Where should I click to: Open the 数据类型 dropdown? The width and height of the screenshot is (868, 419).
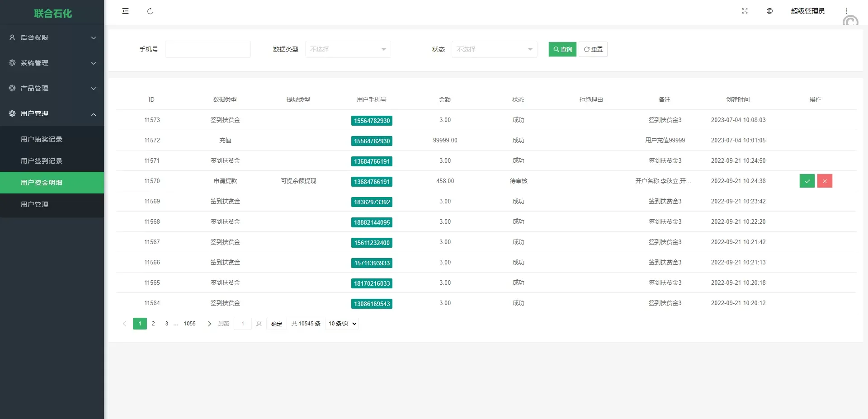tap(348, 49)
